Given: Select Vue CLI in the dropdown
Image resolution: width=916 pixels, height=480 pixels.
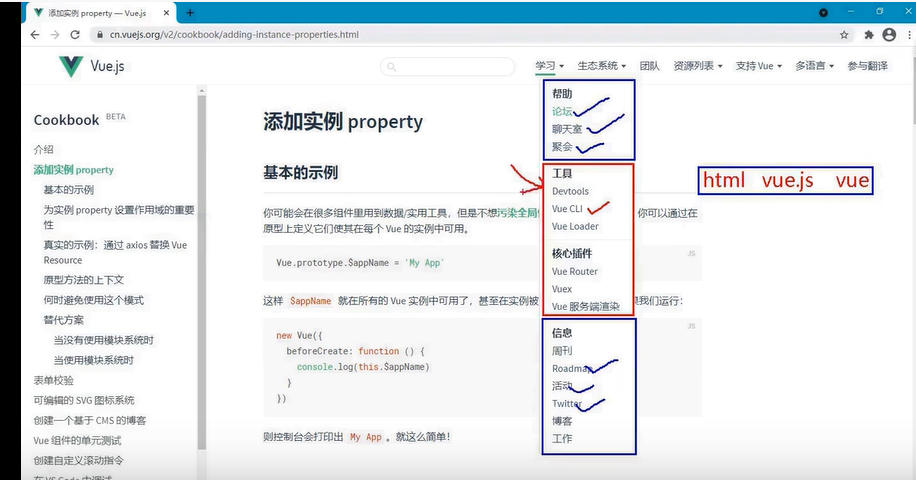Looking at the screenshot, I should [x=567, y=208].
